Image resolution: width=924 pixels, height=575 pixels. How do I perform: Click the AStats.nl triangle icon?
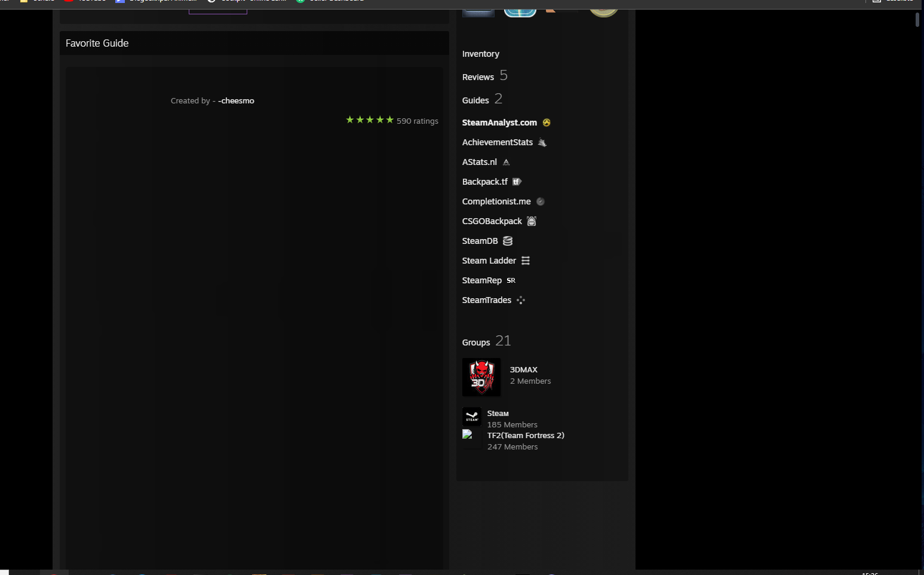[x=506, y=162]
